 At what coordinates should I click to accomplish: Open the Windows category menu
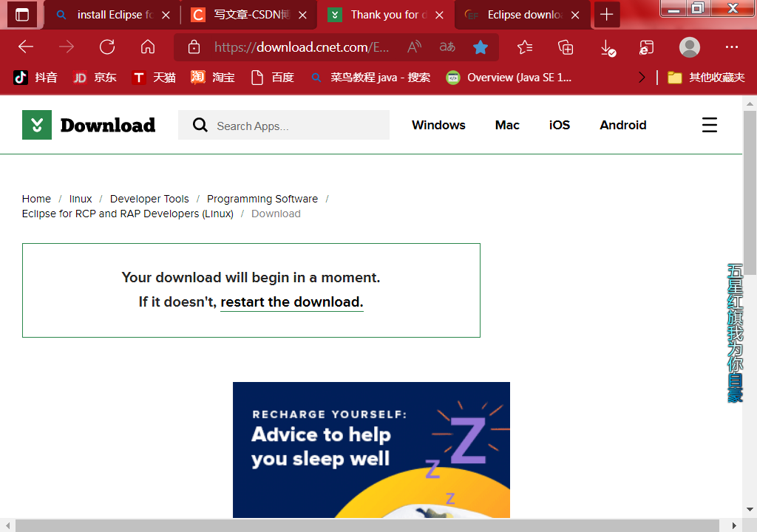[438, 125]
